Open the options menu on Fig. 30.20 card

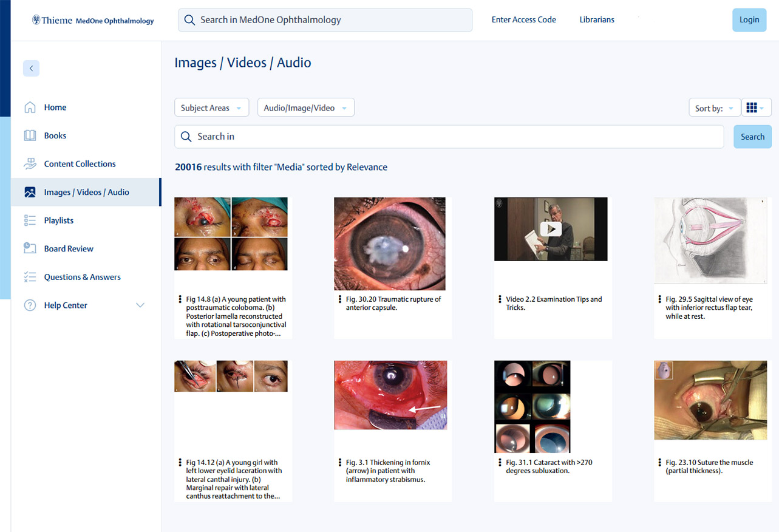click(x=339, y=299)
